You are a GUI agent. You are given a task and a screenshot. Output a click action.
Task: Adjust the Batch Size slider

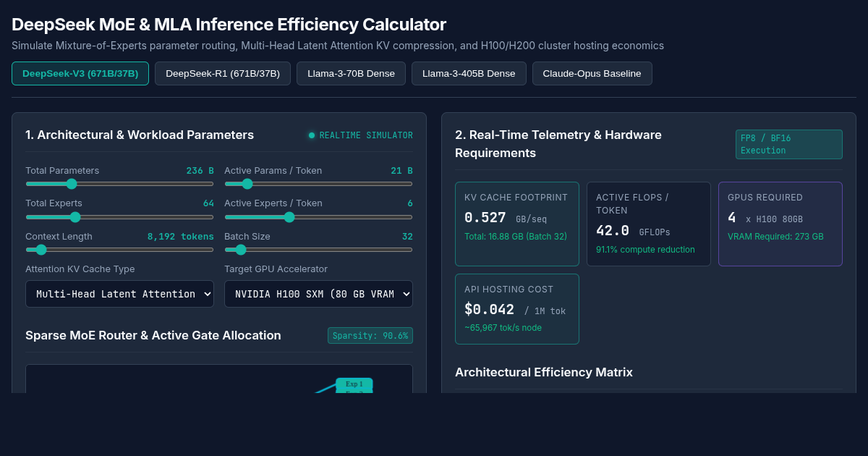[x=318, y=250]
